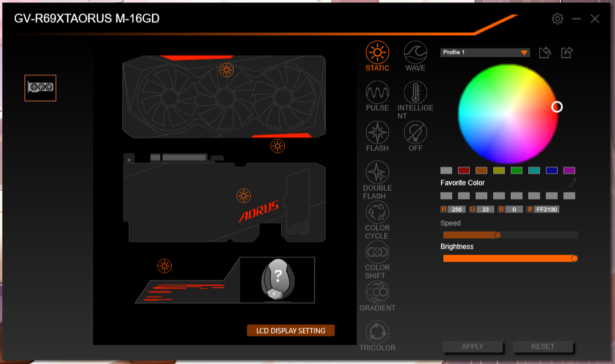Image resolution: width=615 pixels, height=364 pixels.
Task: Open the LCD DISPLAY SETTING
Action: [291, 330]
